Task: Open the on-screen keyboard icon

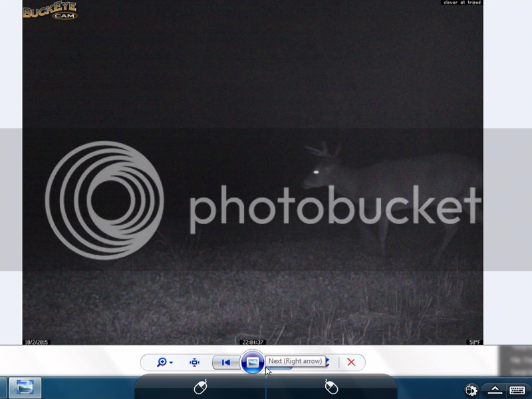Action: (x=517, y=390)
